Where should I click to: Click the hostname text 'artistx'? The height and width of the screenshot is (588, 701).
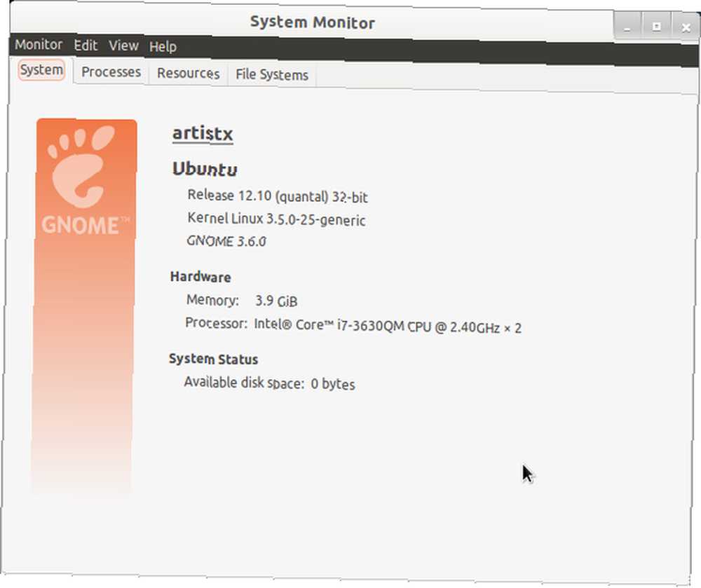click(x=203, y=133)
